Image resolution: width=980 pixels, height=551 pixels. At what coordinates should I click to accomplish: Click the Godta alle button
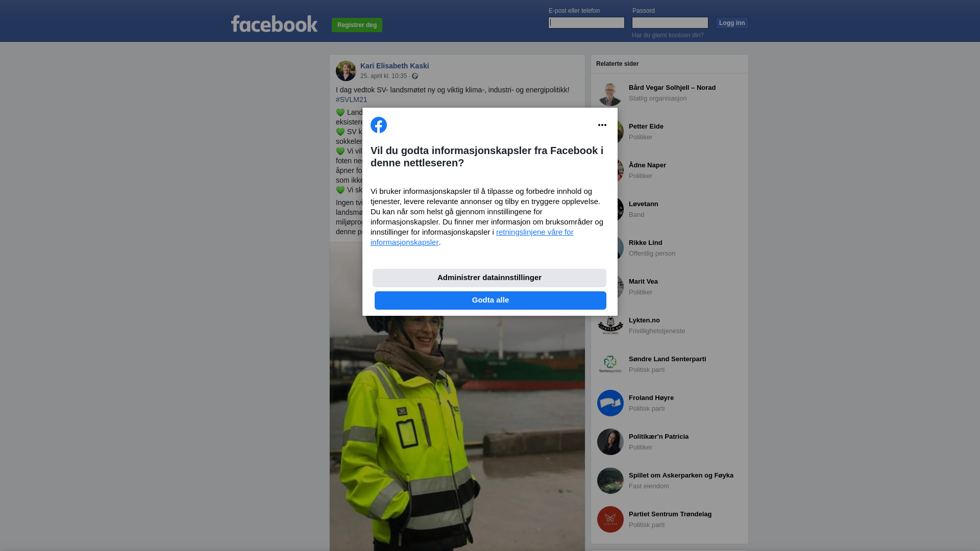(491, 300)
